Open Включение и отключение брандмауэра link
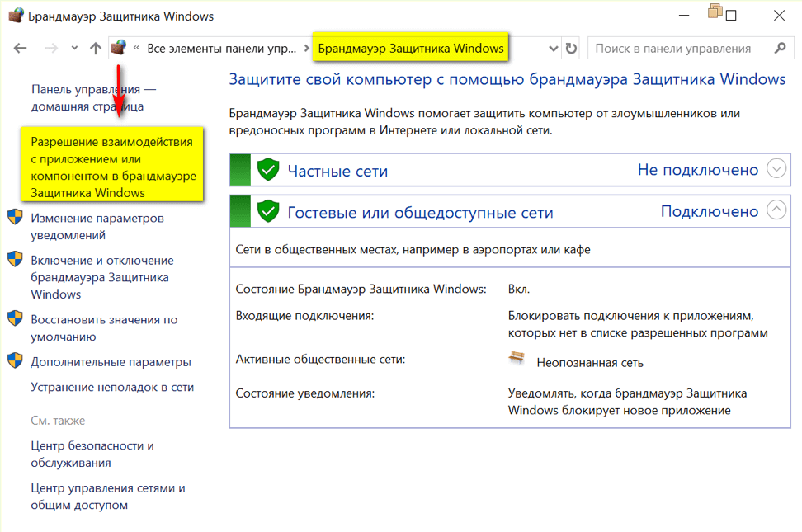 tap(101, 277)
